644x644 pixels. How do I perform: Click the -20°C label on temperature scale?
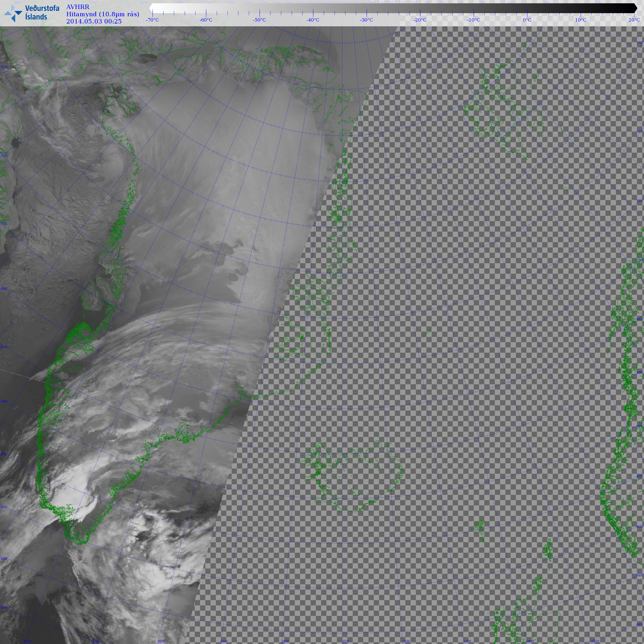[420, 20]
